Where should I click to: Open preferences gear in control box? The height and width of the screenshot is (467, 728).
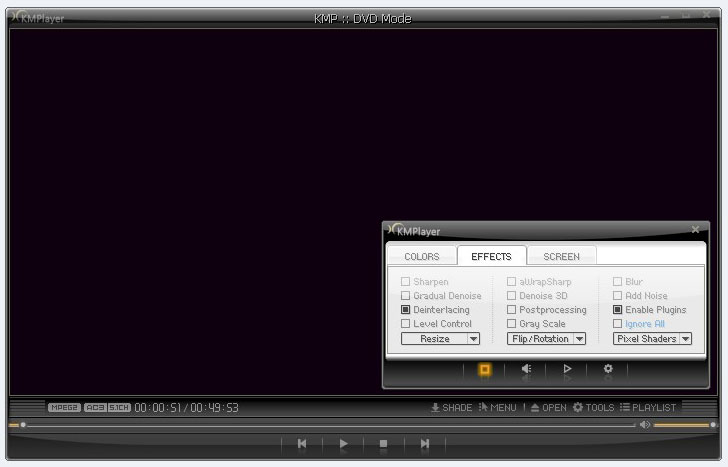(608, 369)
